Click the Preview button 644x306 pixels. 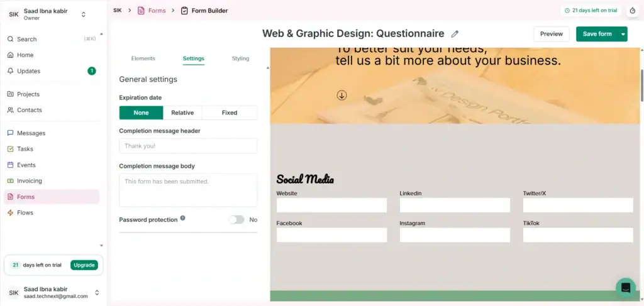tap(552, 34)
